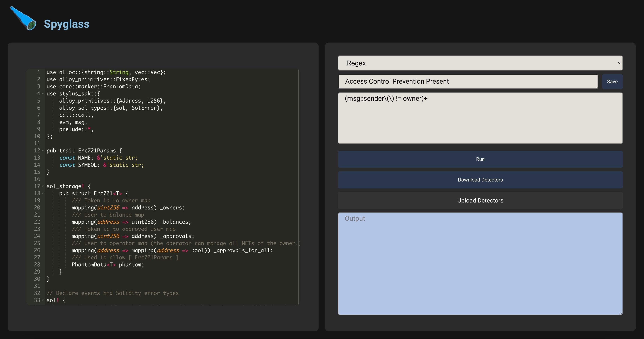This screenshot has width=644, height=339.
Task: Click line number 11 in the gutter
Action: tap(37, 144)
